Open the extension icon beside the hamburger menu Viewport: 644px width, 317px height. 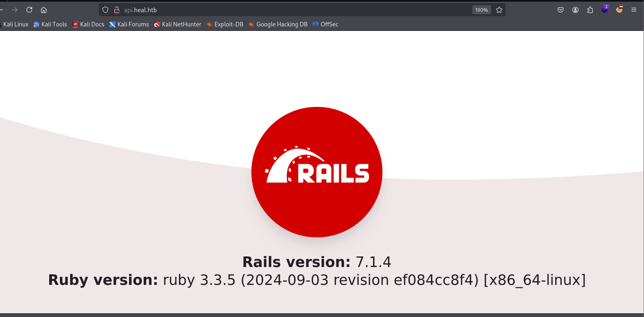[620, 9]
